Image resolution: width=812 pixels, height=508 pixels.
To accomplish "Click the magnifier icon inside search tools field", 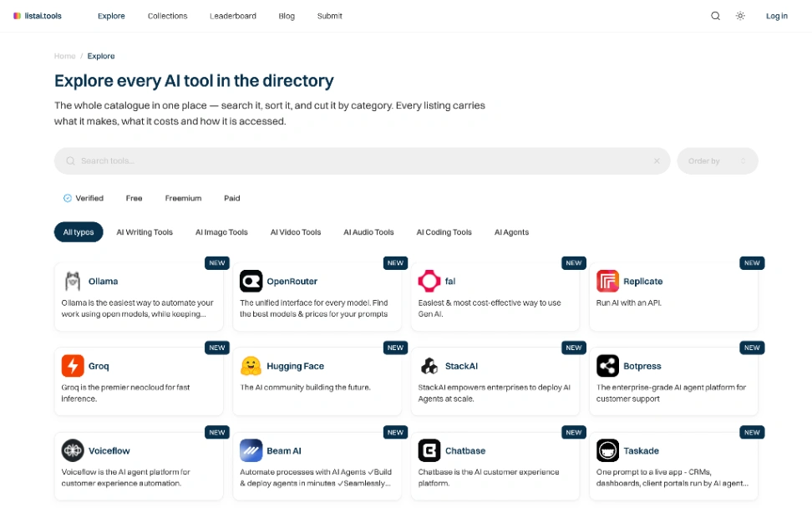I will 70,161.
